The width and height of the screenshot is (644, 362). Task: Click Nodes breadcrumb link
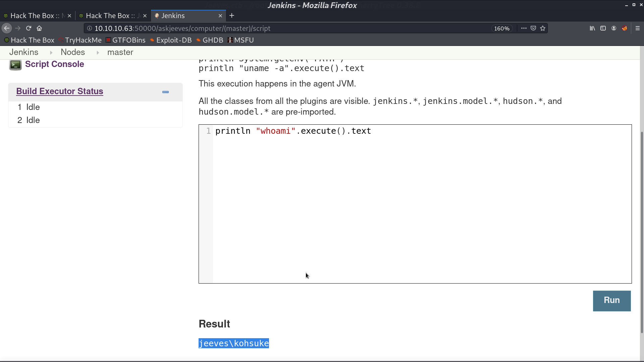click(73, 52)
